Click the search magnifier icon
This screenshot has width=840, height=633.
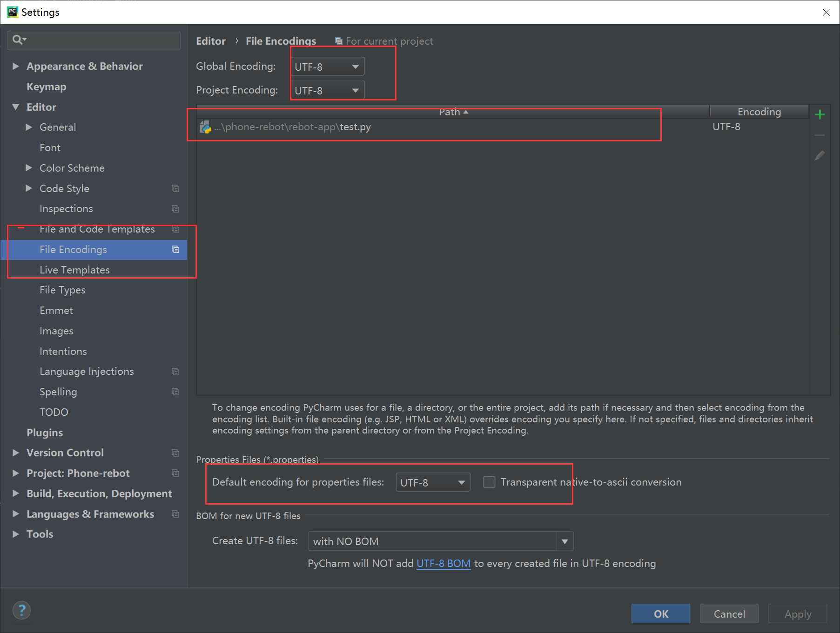(x=18, y=40)
